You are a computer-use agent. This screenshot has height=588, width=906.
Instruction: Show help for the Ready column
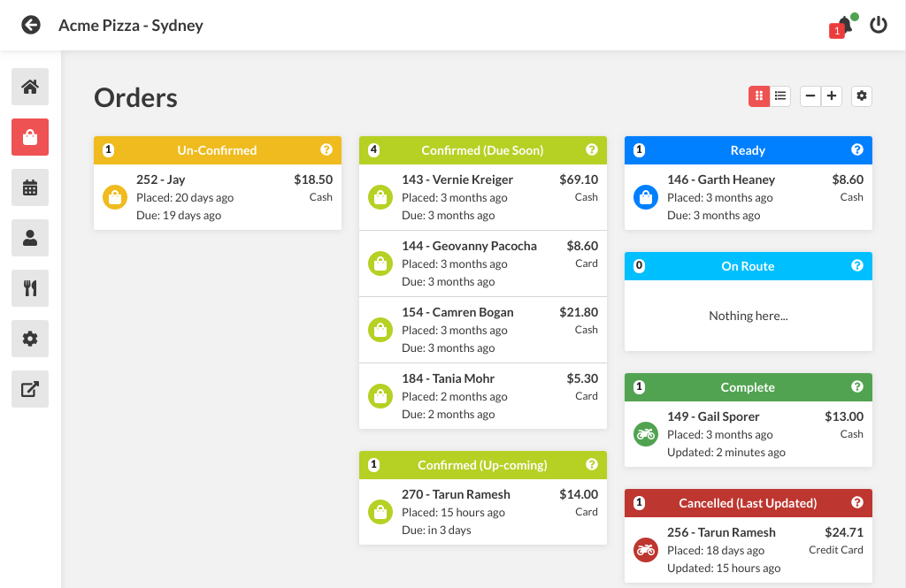point(857,150)
